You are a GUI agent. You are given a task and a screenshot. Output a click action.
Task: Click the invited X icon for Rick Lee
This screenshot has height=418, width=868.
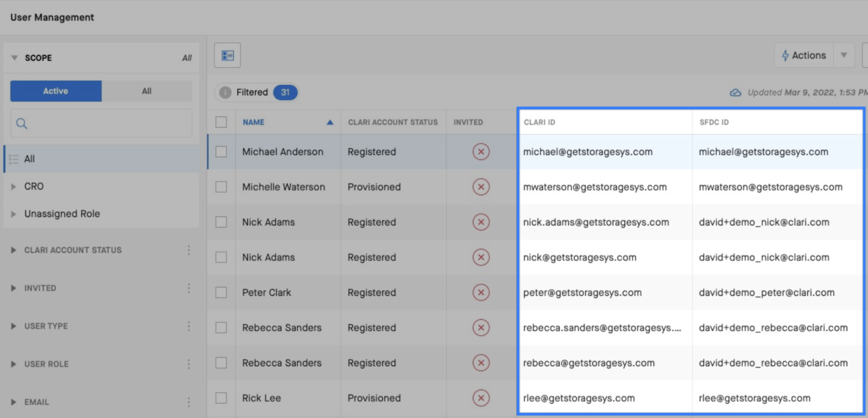pos(481,398)
